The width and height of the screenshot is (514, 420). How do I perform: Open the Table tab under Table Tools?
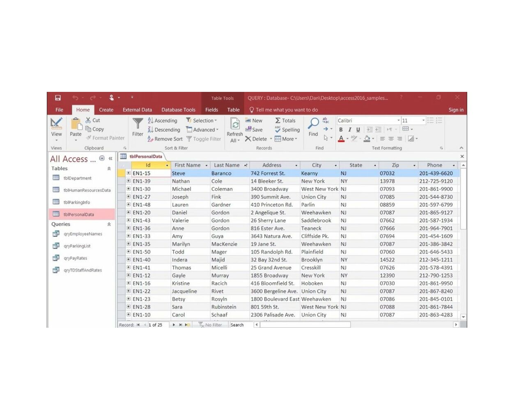[x=233, y=110]
